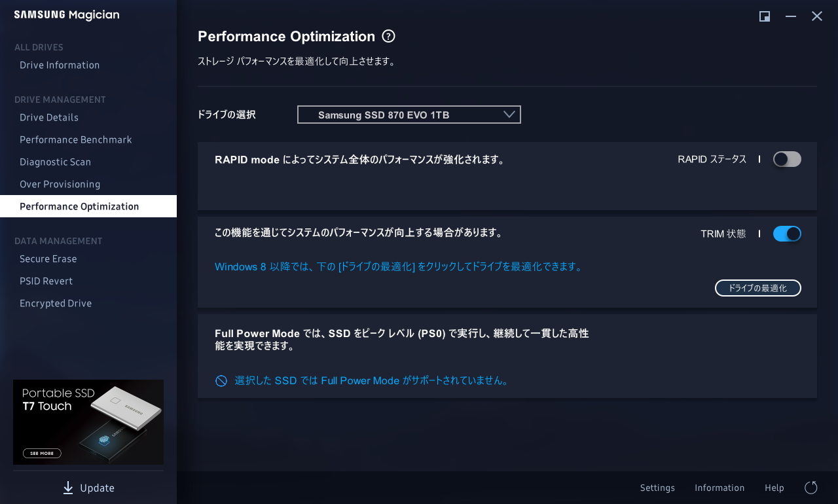This screenshot has width=838, height=504.
Task: Switch to the compact window mode icon
Action: pyautogui.click(x=765, y=16)
